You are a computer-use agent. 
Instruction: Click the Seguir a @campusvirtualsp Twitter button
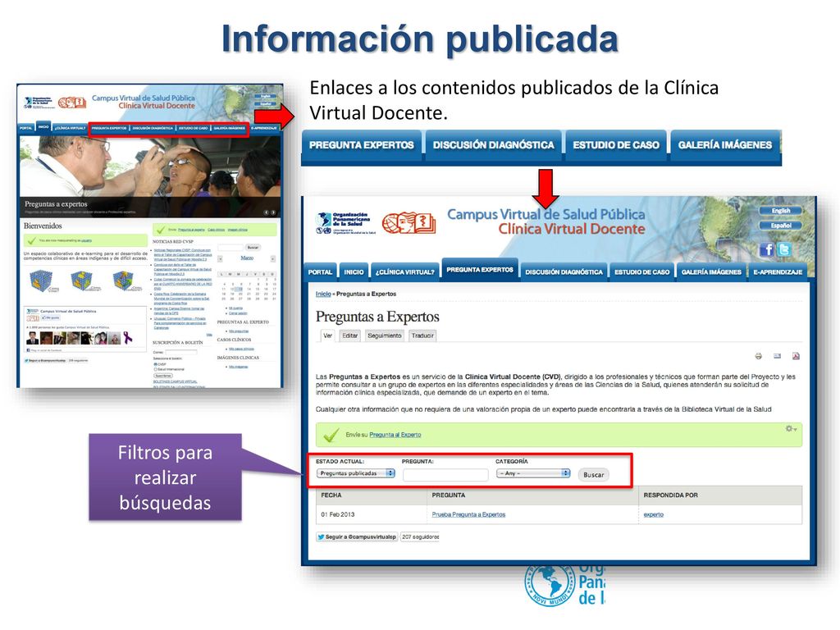(x=357, y=536)
